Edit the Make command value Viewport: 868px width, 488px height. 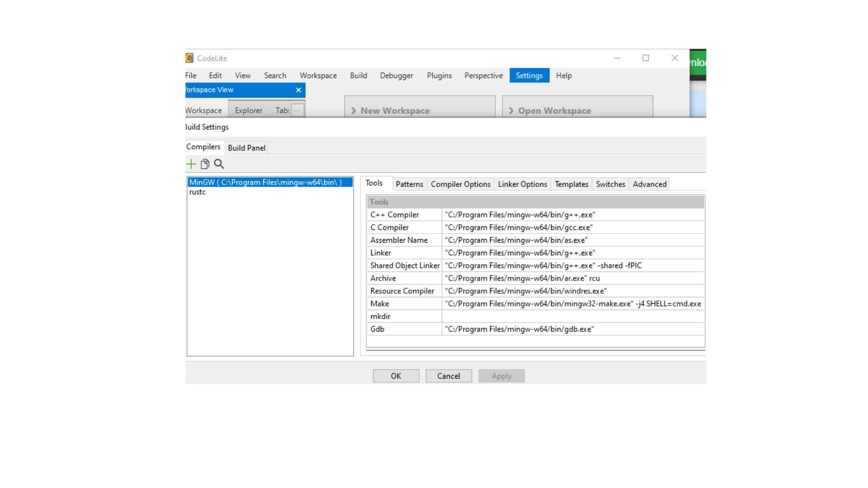click(573, 304)
